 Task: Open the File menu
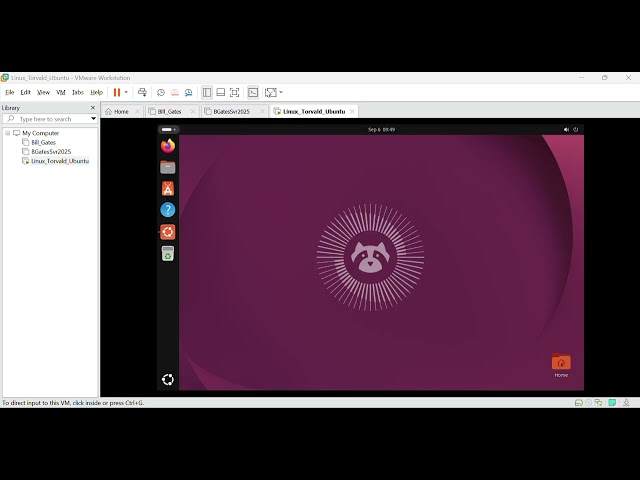(x=9, y=92)
